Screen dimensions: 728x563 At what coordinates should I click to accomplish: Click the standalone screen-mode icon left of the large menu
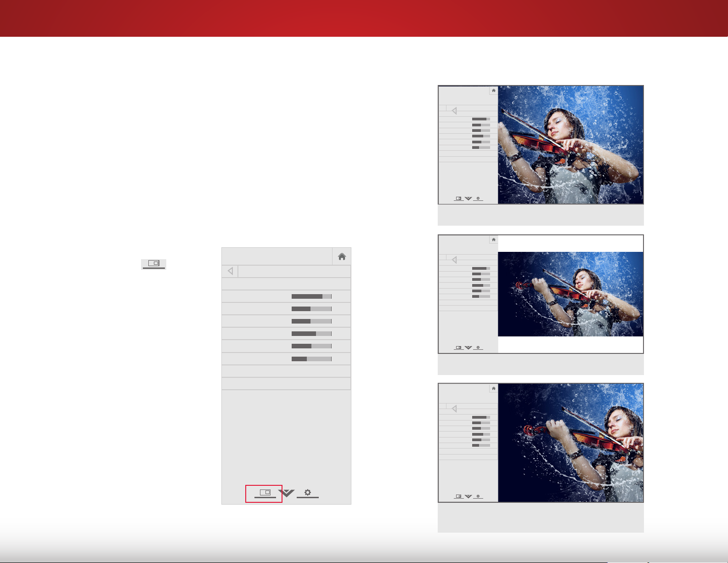(154, 264)
